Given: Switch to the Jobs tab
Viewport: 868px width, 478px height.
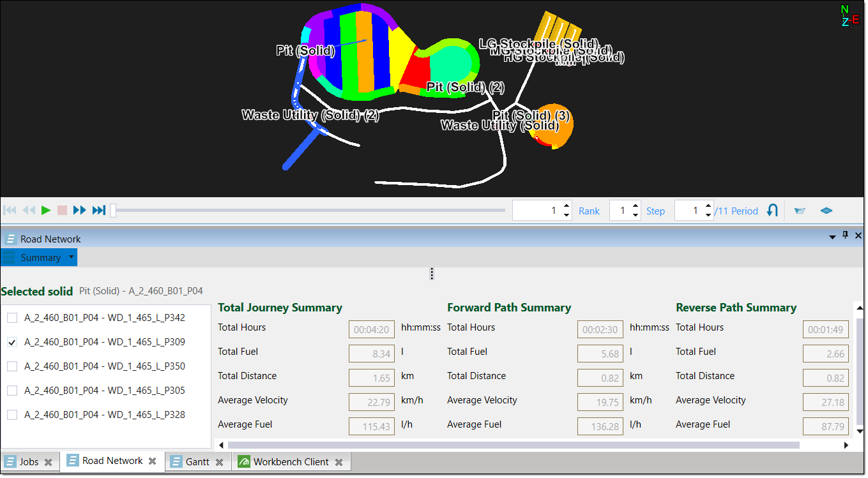Looking at the screenshot, I should pyautogui.click(x=29, y=461).
